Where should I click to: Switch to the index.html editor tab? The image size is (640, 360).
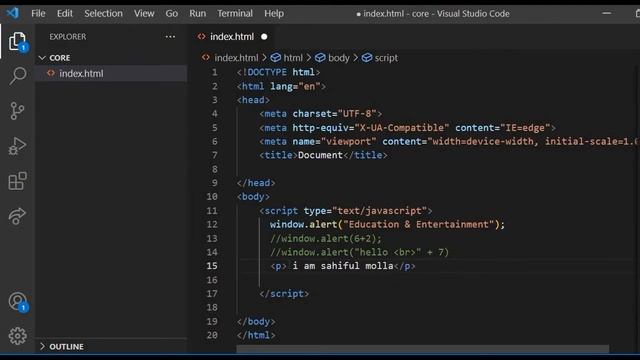[231, 37]
